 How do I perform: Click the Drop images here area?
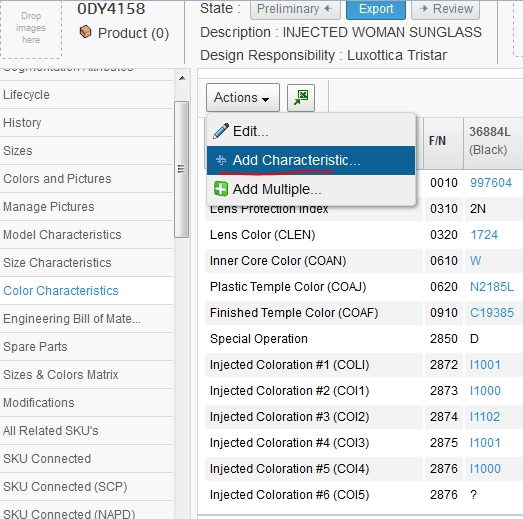31,29
